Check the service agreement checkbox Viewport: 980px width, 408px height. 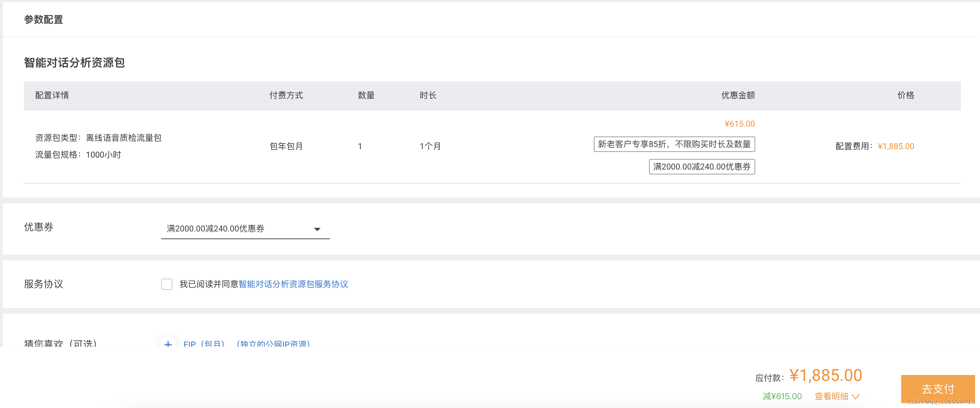[167, 284]
